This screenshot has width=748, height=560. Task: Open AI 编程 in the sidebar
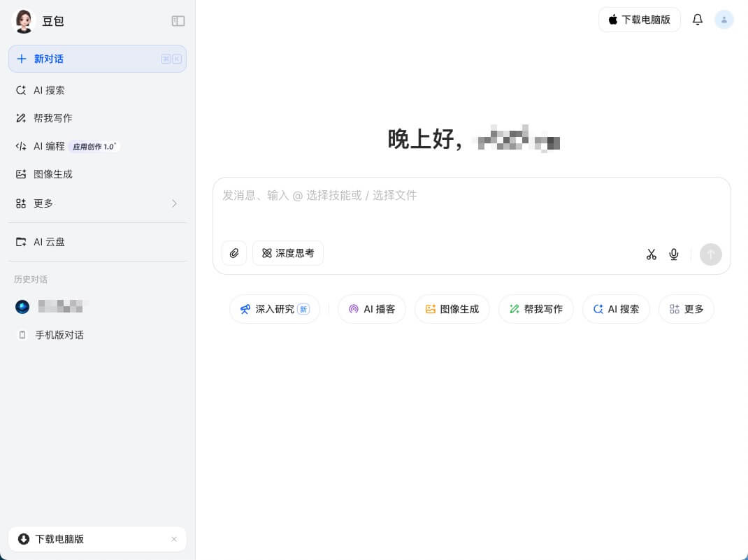pos(97,146)
